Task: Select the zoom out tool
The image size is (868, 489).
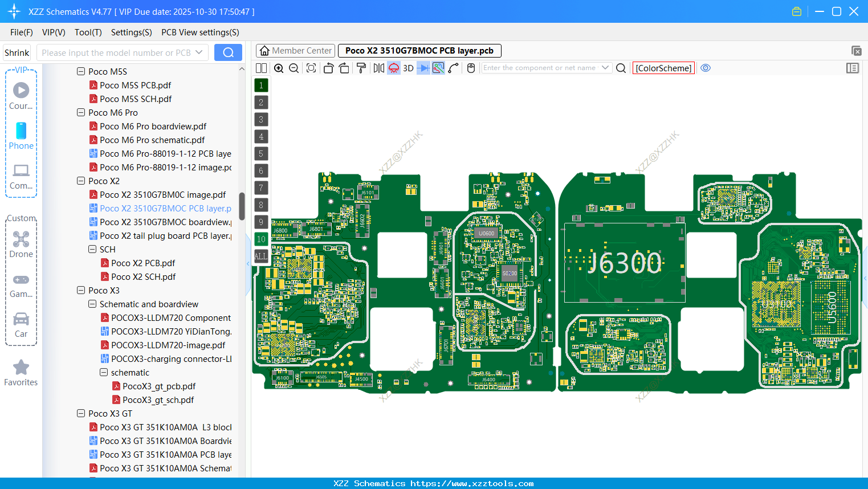Action: coord(293,67)
